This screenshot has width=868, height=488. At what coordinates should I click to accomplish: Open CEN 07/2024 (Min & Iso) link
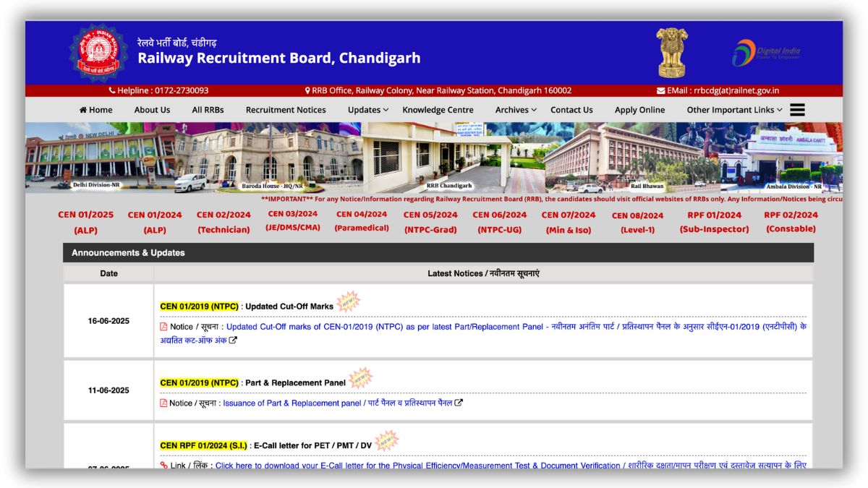tap(569, 222)
